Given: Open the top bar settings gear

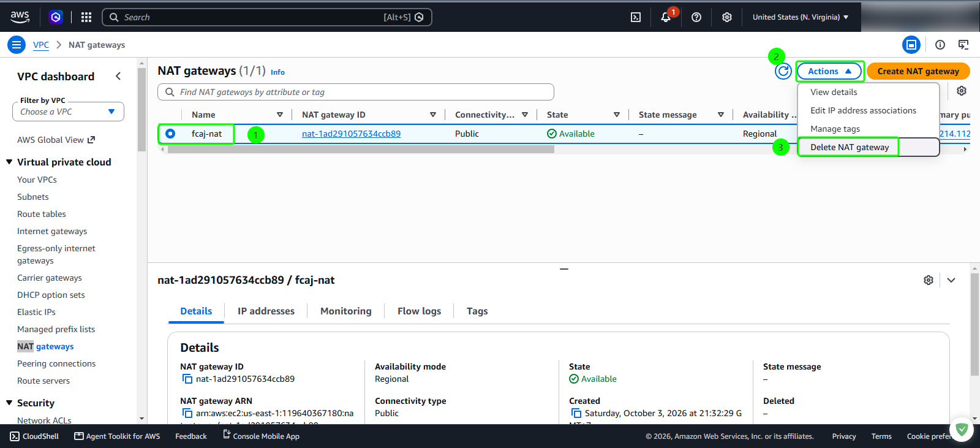Looking at the screenshot, I should [727, 17].
